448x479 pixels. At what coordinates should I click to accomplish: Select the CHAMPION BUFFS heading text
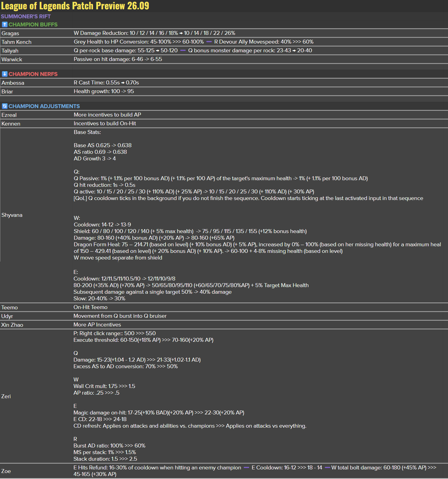(x=33, y=25)
